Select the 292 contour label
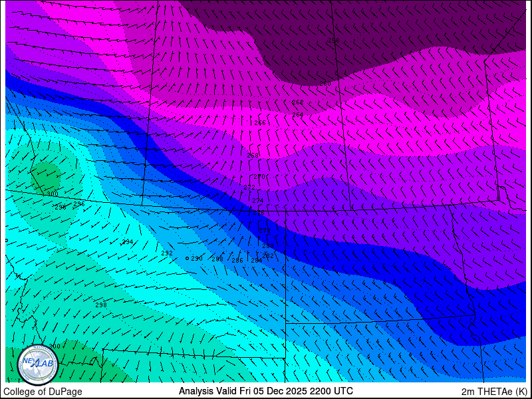Viewport: 532px width, 399px height. [167, 253]
